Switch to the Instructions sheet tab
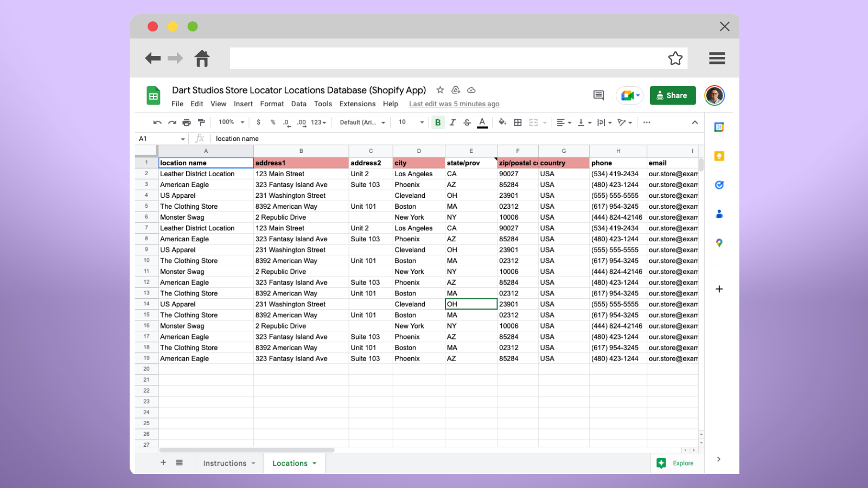 coord(225,463)
